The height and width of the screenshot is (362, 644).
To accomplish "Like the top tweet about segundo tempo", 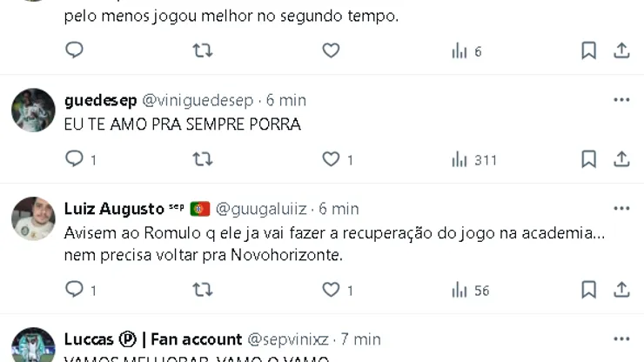I will click(331, 50).
